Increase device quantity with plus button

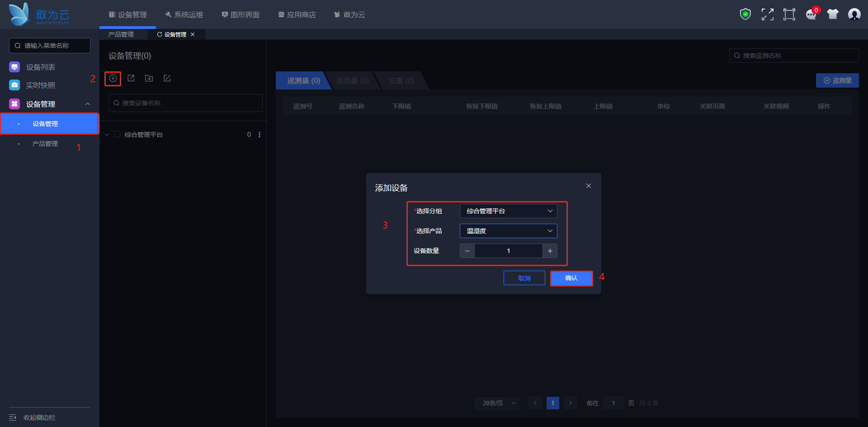click(x=550, y=251)
